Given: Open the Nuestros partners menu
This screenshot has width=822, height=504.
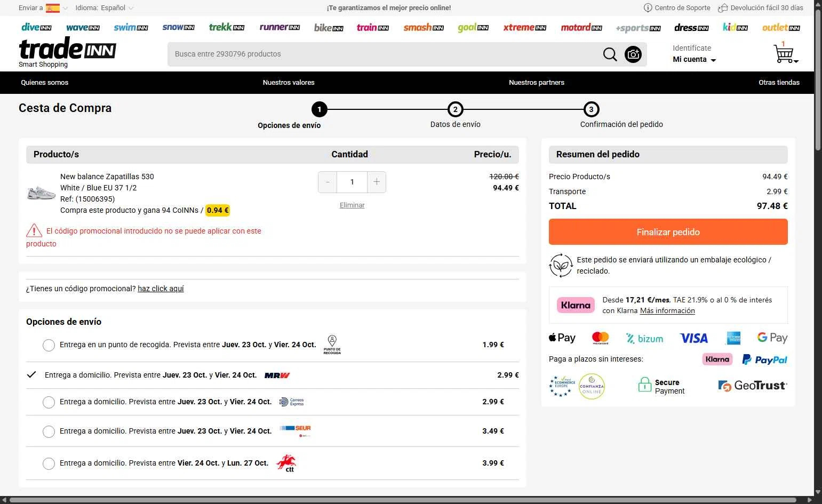Looking at the screenshot, I should pyautogui.click(x=537, y=83).
